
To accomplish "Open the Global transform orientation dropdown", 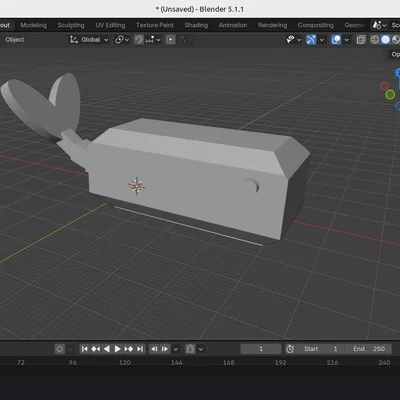I will [89, 40].
